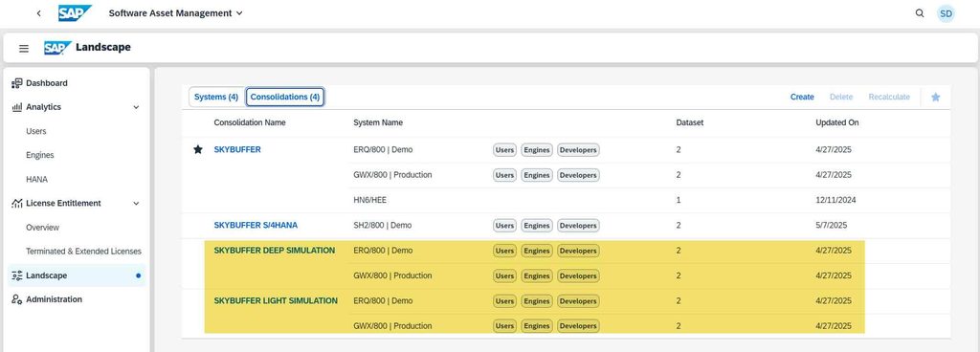Collapse the Analytics section chevron

point(136,107)
